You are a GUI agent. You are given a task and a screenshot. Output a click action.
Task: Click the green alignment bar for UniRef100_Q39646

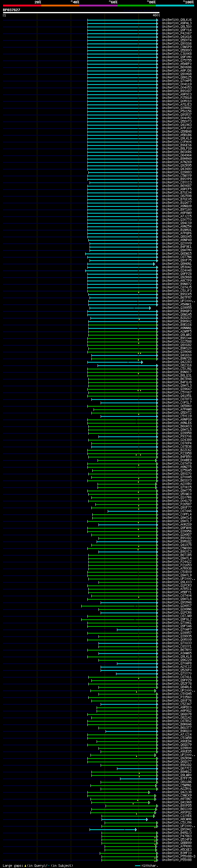point(123,352)
